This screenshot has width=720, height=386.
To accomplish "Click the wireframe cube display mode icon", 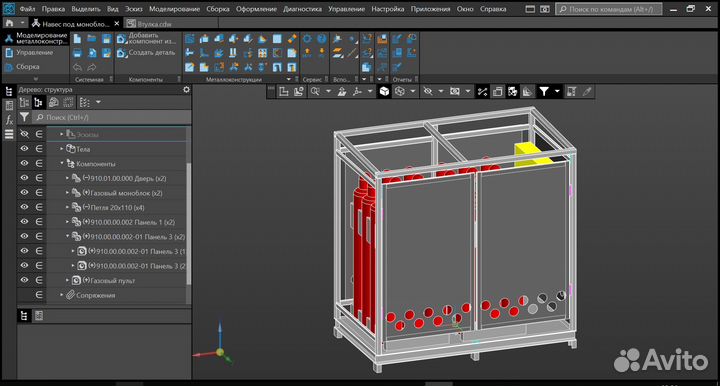I will 400,91.
